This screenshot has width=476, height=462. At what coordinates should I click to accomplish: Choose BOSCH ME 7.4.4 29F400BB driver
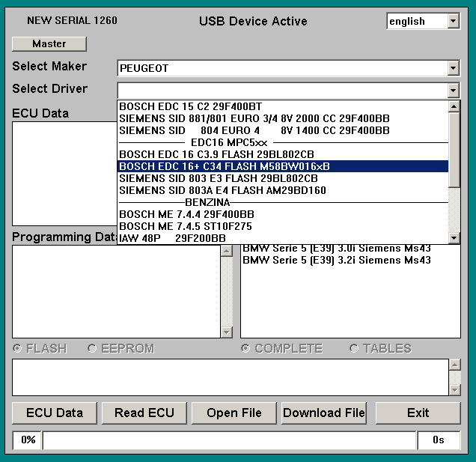pos(283,214)
